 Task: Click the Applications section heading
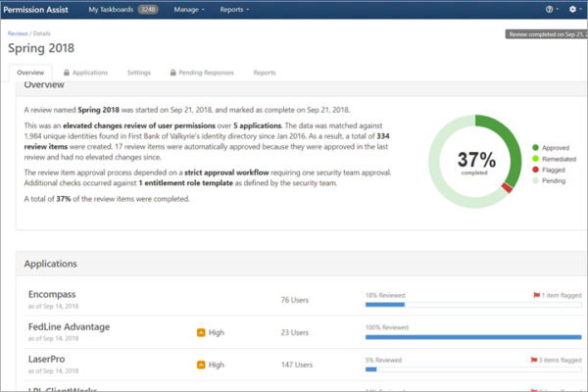(51, 264)
